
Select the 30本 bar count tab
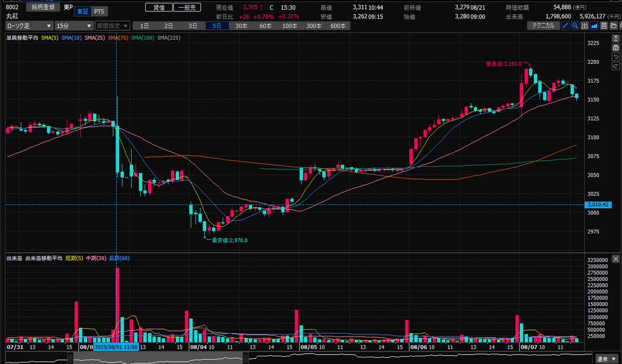click(241, 26)
